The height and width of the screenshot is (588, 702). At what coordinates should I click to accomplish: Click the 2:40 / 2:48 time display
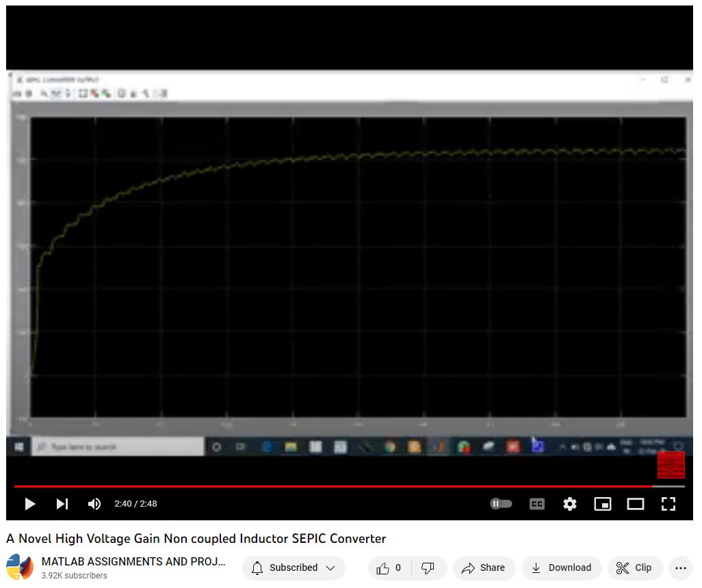tap(135, 504)
